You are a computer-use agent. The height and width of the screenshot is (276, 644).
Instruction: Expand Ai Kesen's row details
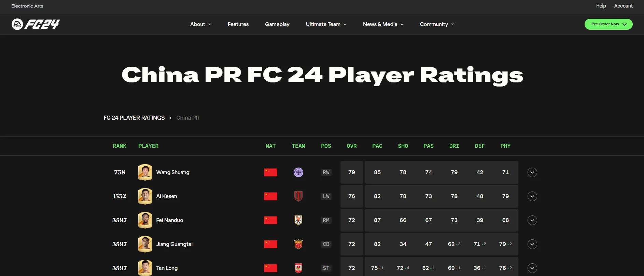pyautogui.click(x=532, y=196)
